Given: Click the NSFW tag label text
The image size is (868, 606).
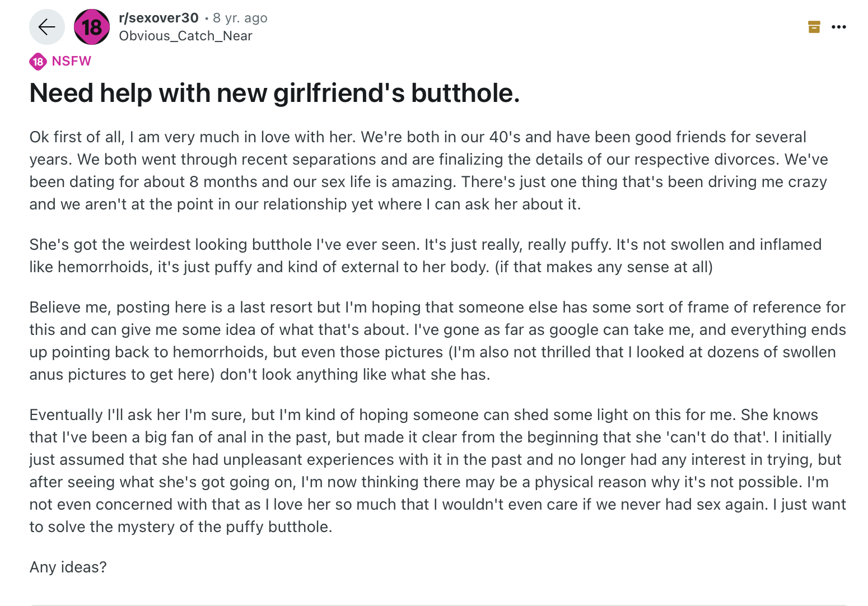Looking at the screenshot, I should click(x=71, y=61).
